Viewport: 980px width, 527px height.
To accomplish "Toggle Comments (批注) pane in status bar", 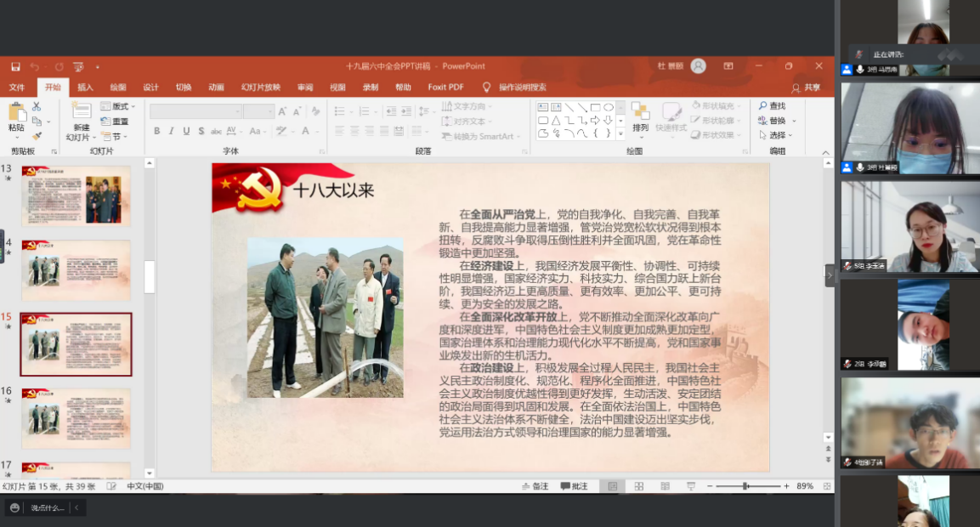I will click(x=574, y=486).
